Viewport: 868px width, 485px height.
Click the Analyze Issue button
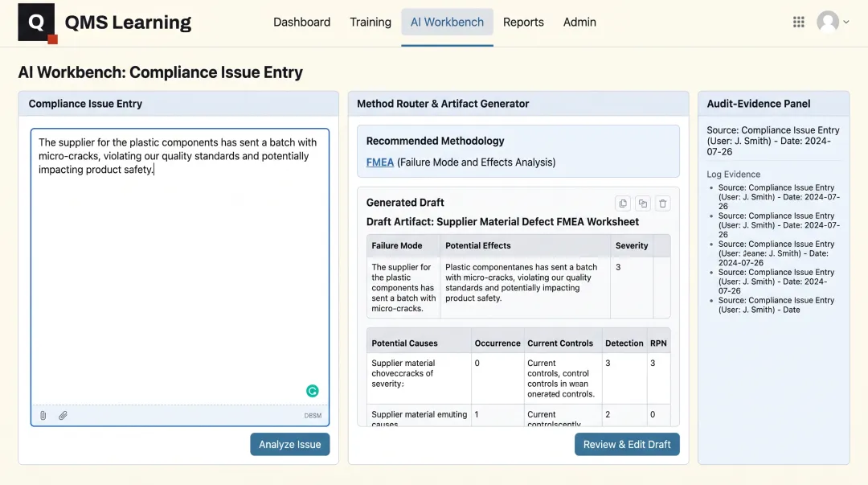coord(290,445)
